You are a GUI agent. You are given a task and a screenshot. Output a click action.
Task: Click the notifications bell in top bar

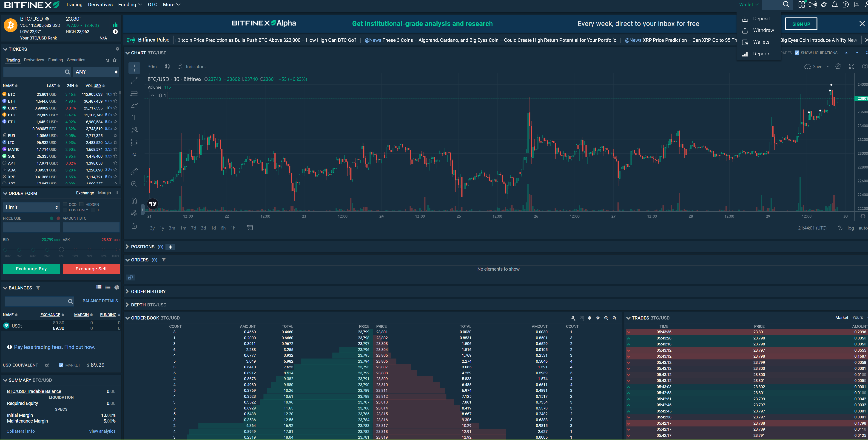coord(834,4)
